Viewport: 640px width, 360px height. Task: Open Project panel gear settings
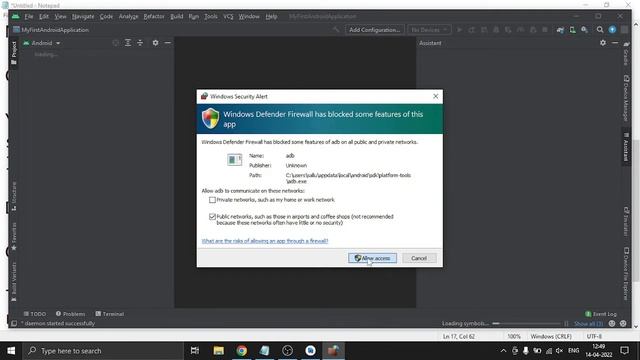tap(155, 42)
